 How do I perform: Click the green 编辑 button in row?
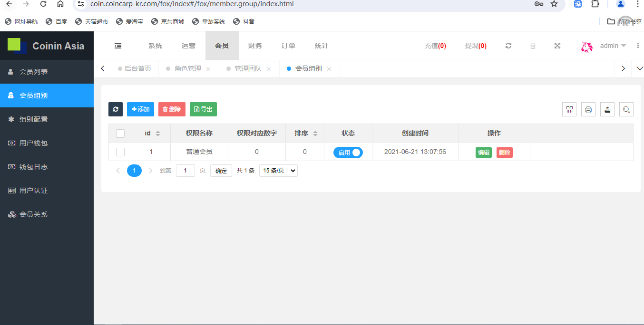pyautogui.click(x=483, y=153)
